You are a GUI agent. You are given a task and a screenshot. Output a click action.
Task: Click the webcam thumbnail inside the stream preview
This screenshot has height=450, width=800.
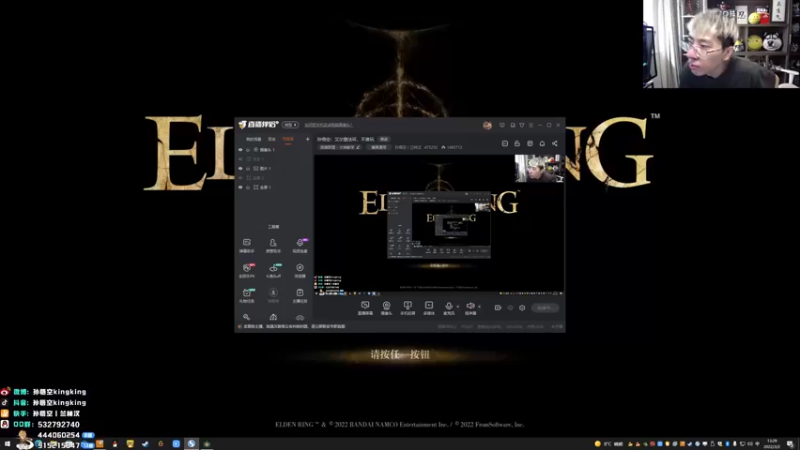(539, 168)
